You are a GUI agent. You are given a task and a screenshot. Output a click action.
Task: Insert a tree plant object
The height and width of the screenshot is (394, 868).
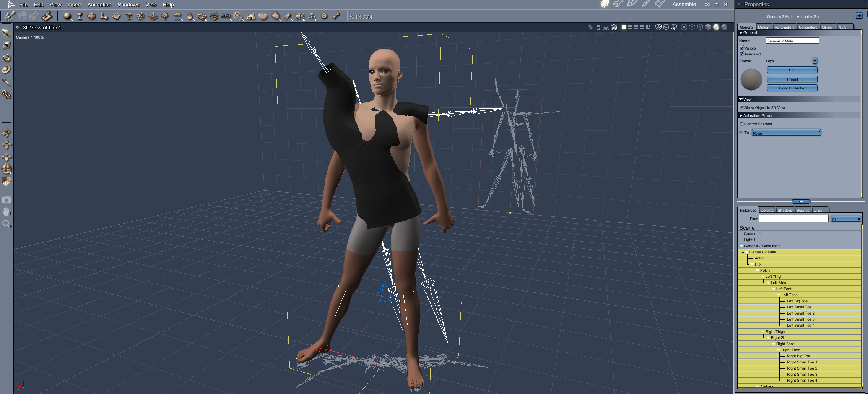tap(165, 16)
